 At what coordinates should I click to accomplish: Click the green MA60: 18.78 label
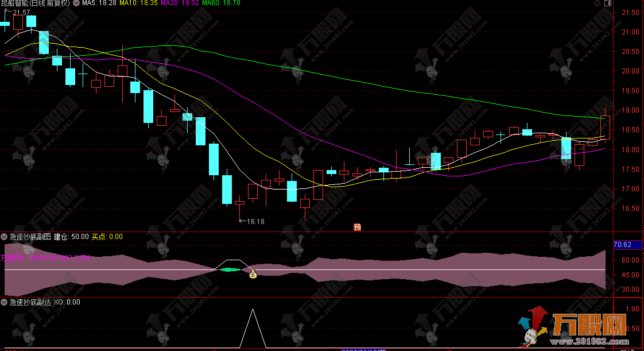(222, 3)
